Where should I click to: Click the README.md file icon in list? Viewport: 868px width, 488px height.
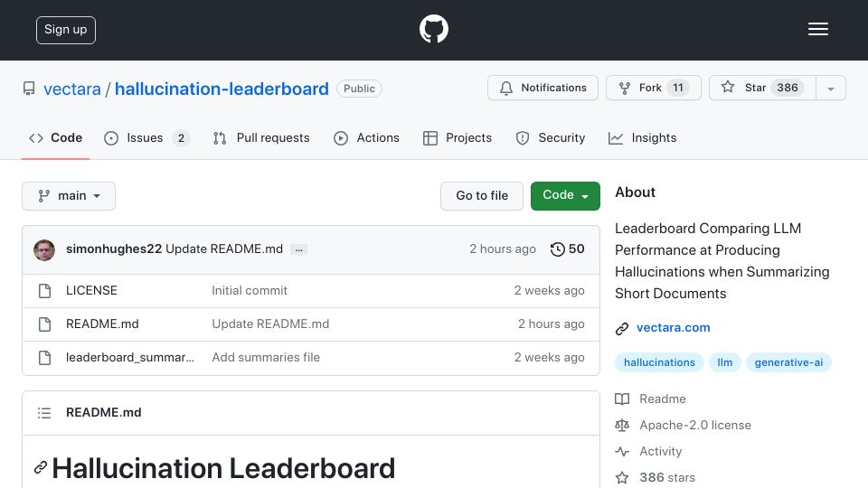pyautogui.click(x=45, y=324)
